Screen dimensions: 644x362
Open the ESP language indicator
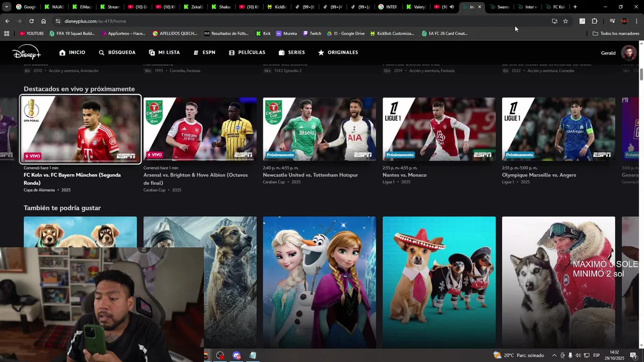(x=596, y=355)
